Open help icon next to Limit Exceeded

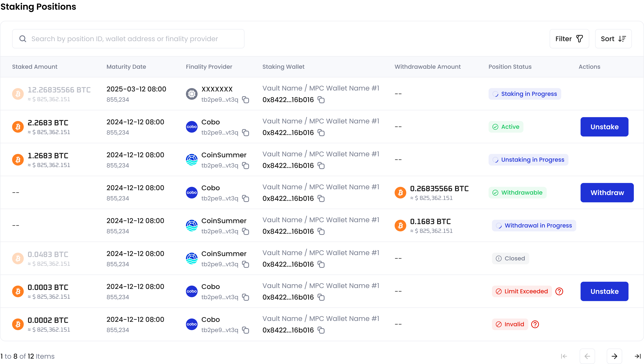click(559, 291)
